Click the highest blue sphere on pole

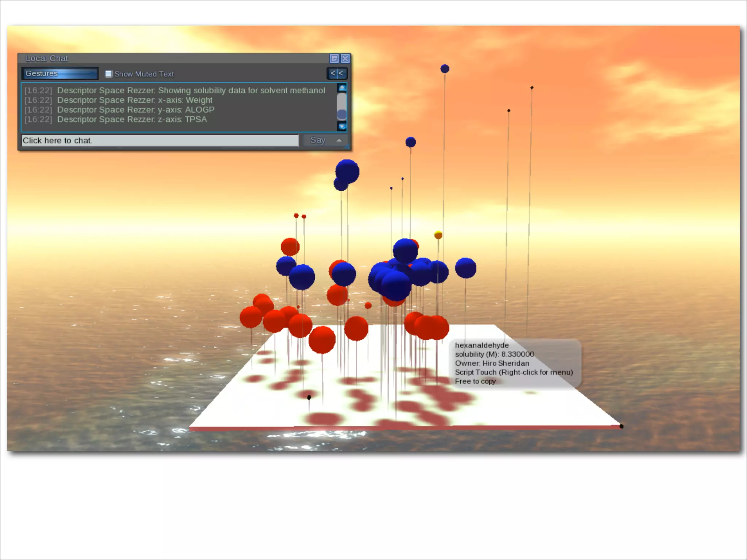445,69
